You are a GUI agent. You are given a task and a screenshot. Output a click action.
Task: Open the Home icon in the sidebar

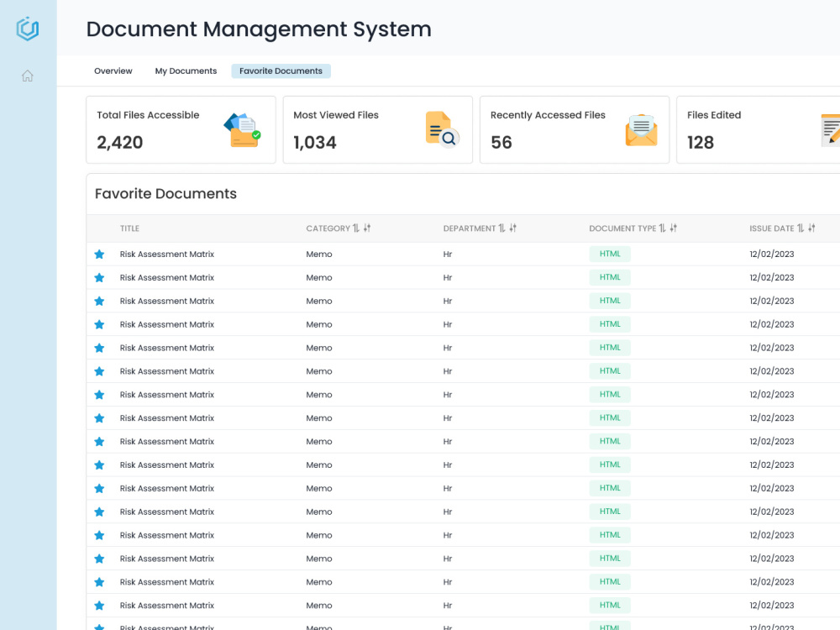(x=28, y=76)
